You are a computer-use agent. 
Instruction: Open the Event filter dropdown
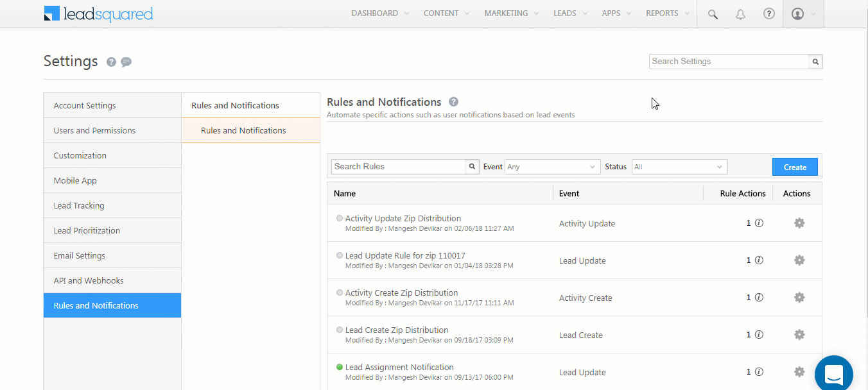pos(551,166)
